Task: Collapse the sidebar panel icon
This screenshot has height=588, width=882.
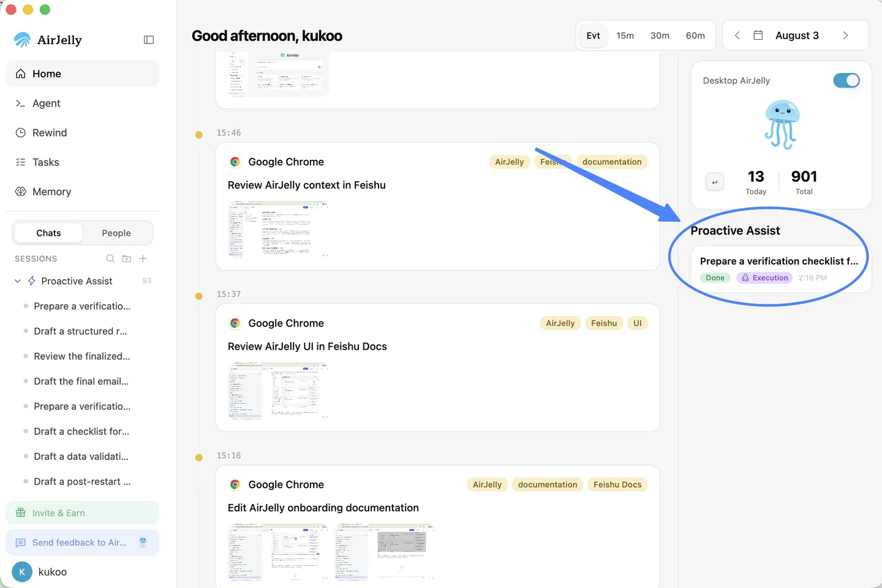Action: click(149, 40)
